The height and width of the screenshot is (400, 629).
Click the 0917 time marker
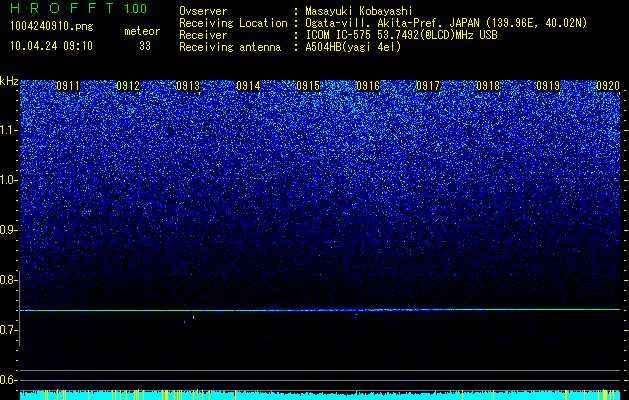(428, 86)
